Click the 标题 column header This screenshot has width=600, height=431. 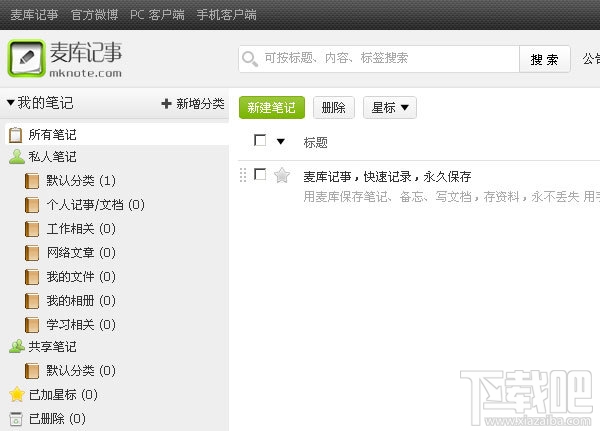tap(315, 142)
